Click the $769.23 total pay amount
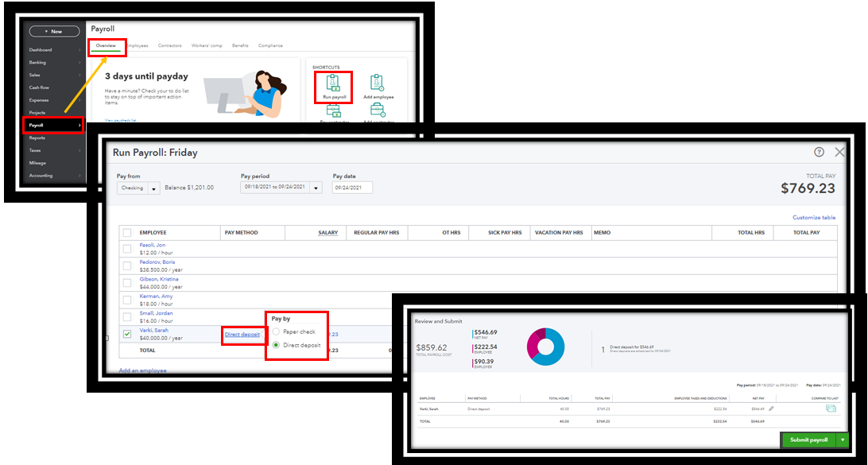Screen dimensions: 868x465 (808, 188)
